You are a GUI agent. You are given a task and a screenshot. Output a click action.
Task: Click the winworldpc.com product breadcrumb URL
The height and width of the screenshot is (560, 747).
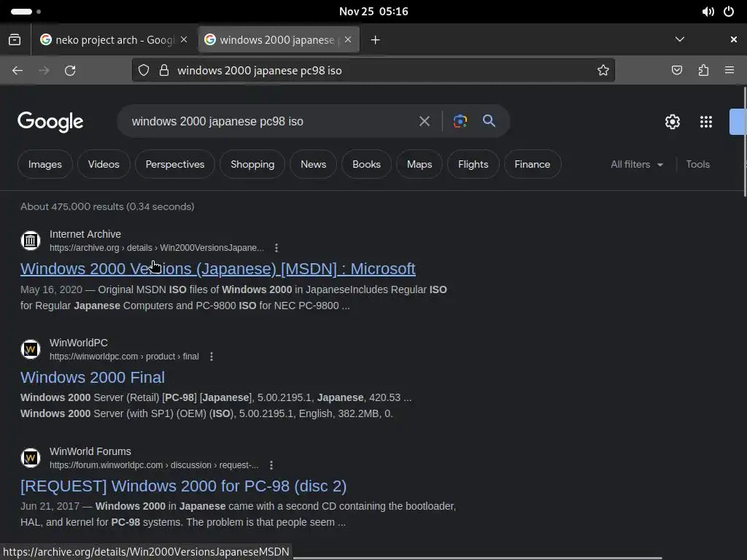point(124,356)
